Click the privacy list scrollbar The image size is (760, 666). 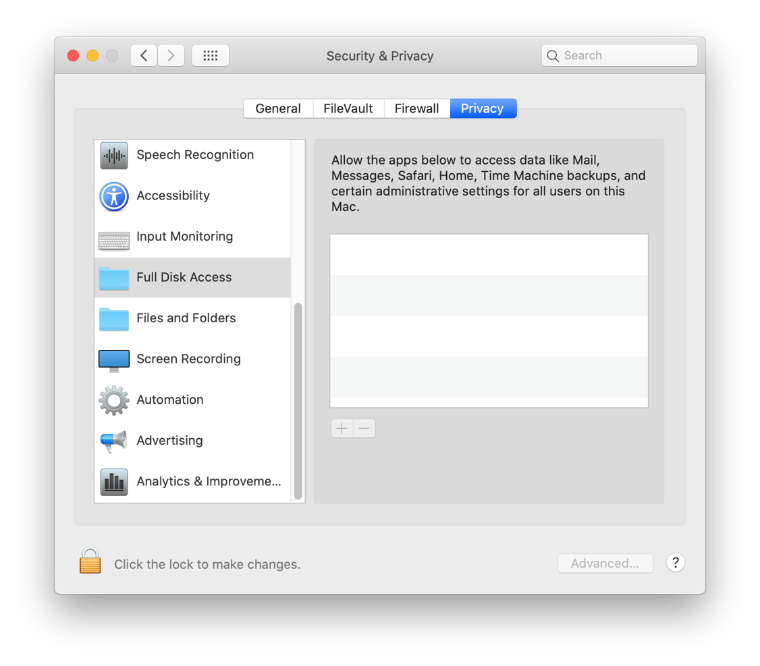pos(298,400)
